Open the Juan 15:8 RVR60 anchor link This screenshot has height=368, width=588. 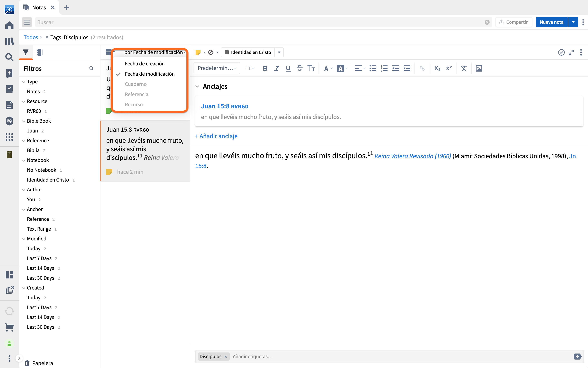click(x=225, y=106)
